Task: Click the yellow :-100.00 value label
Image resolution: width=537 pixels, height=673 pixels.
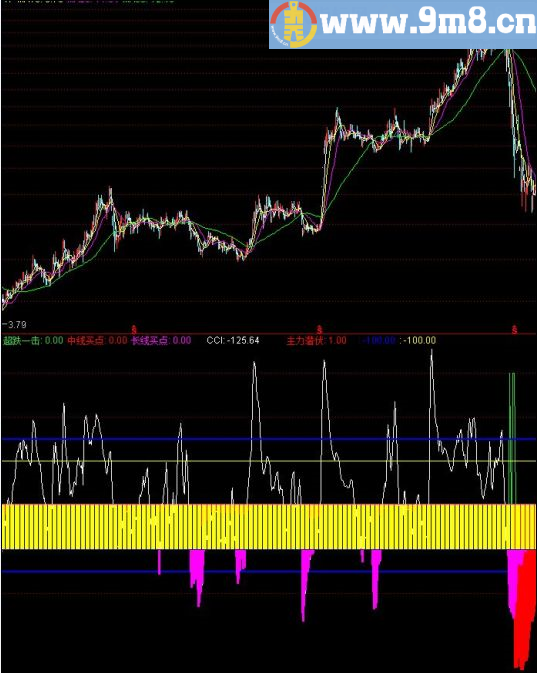Action: (418, 341)
